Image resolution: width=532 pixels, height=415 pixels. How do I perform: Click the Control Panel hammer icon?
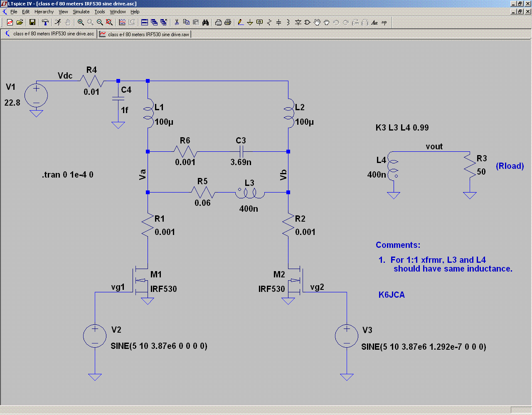click(45, 22)
